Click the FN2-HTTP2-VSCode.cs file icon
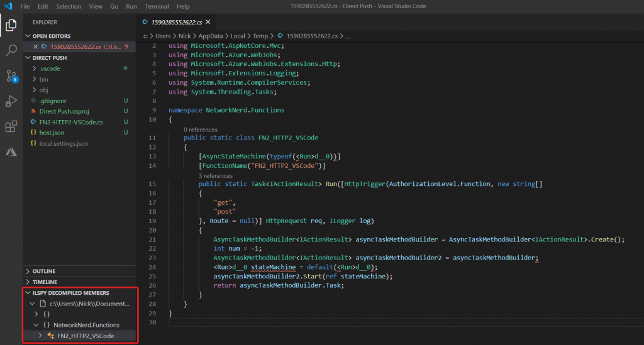 click(x=33, y=122)
